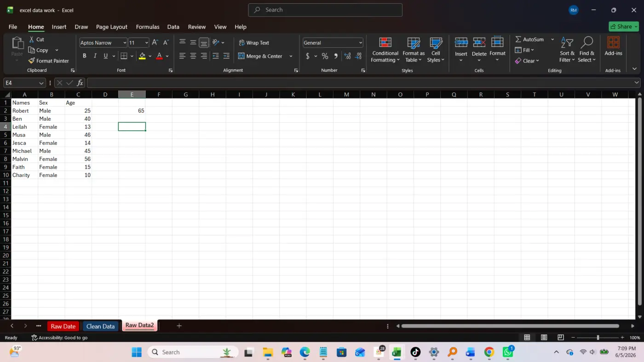The width and height of the screenshot is (644, 362).
Task: Expand the Merge & Center dropdown arrow
Action: click(x=291, y=56)
